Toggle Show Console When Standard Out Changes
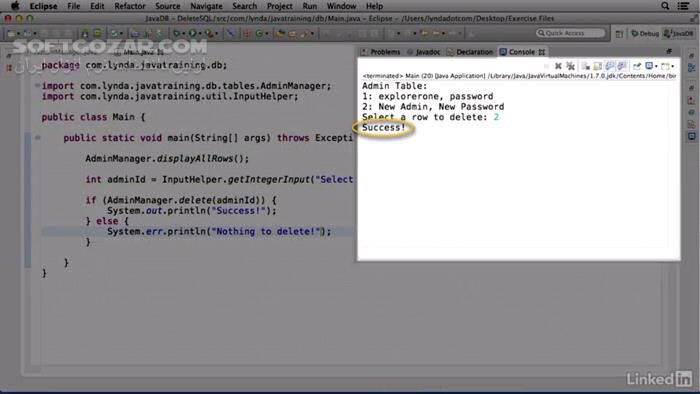The image size is (700, 394). tap(609, 66)
